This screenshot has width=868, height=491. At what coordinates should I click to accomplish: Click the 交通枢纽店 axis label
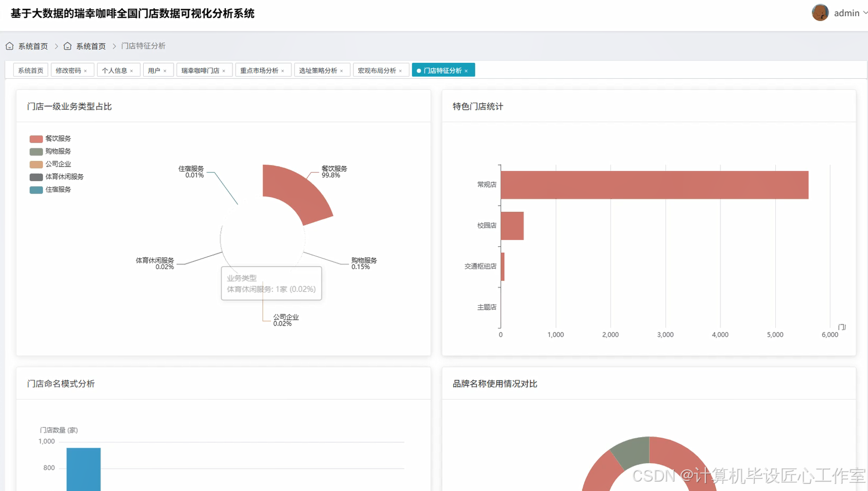point(481,266)
